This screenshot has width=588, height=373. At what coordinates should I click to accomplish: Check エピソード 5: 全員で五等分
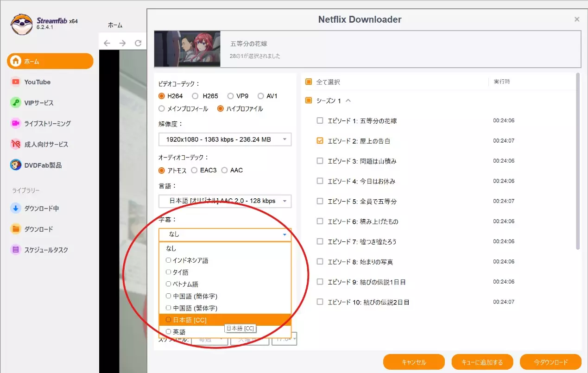coord(320,201)
